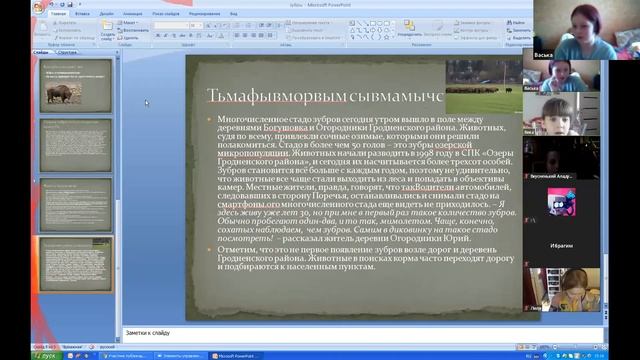This screenshot has height=360, width=640.
Task: Paste clipboard contents with Вставить
Action: (x=42, y=29)
